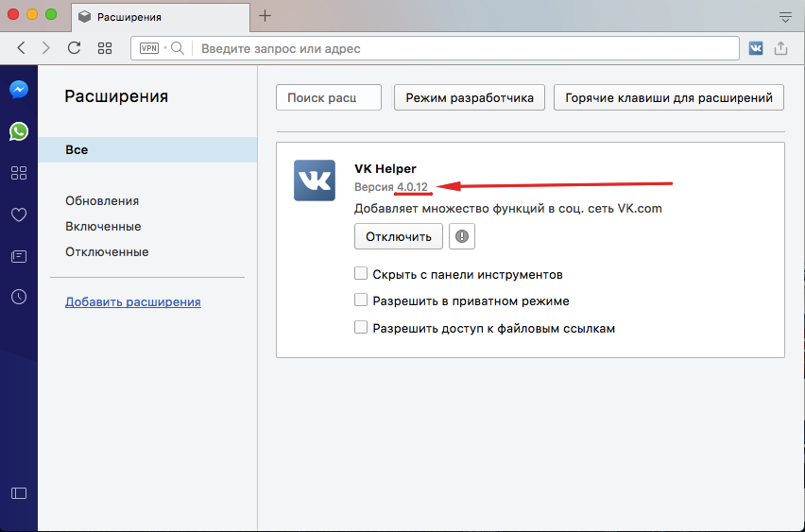Open a new tab with plus button

click(x=265, y=16)
